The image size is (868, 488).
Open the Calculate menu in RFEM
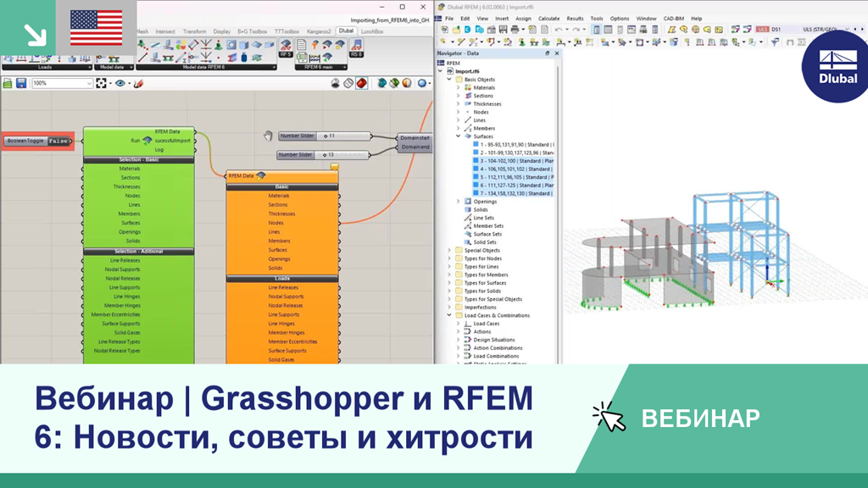tap(548, 19)
